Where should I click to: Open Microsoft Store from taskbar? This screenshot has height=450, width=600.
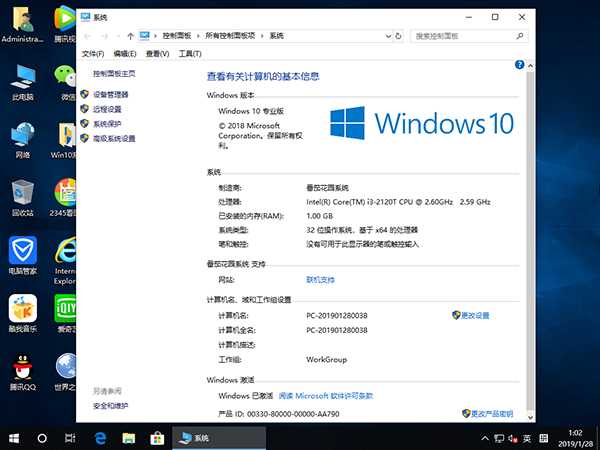[x=157, y=438]
